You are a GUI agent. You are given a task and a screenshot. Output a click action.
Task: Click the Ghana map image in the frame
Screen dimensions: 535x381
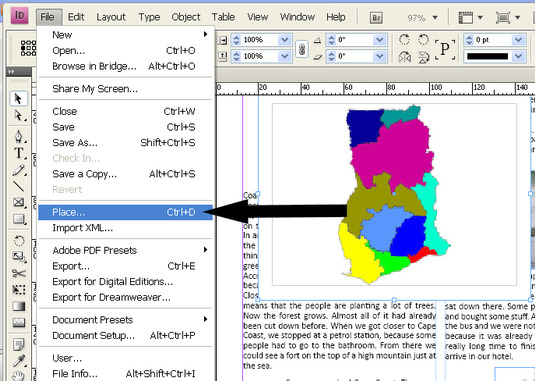pyautogui.click(x=394, y=194)
